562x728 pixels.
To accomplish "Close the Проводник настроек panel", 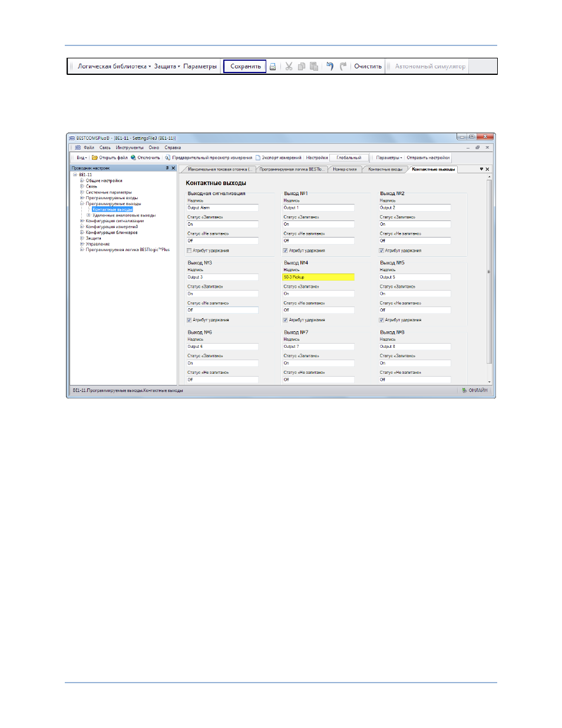I will click(173, 168).
